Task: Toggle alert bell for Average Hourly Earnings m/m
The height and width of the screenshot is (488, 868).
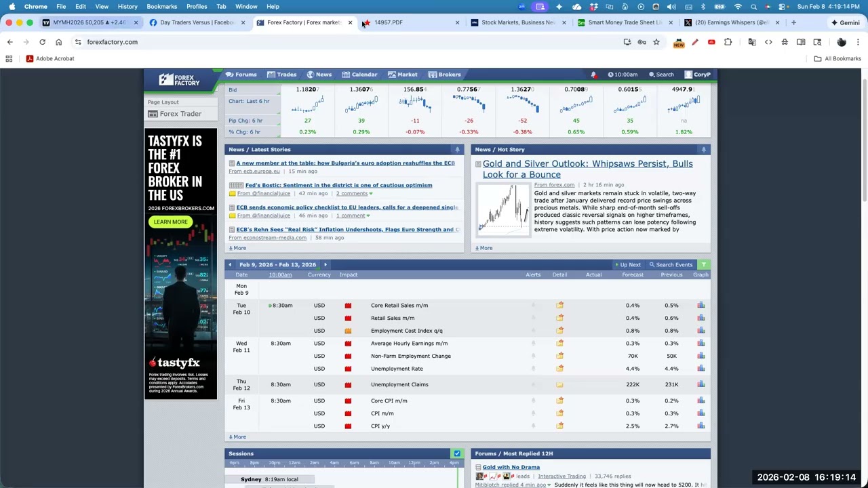Action: [x=533, y=344]
